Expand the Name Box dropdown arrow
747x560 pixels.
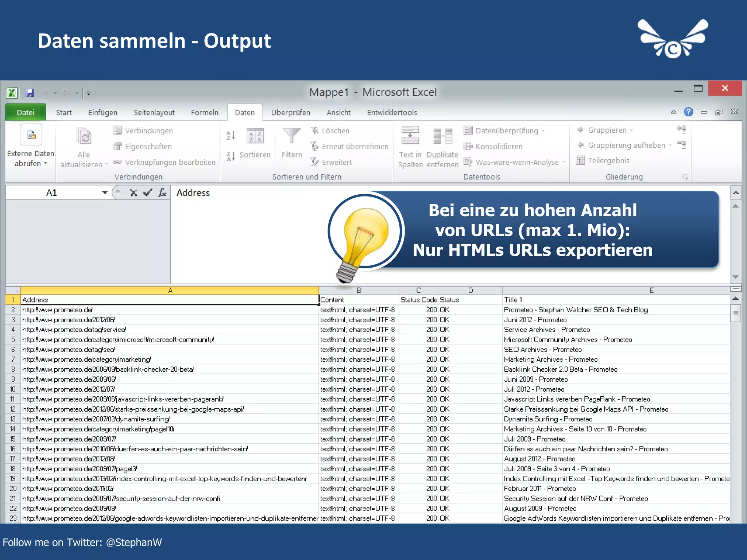point(105,192)
